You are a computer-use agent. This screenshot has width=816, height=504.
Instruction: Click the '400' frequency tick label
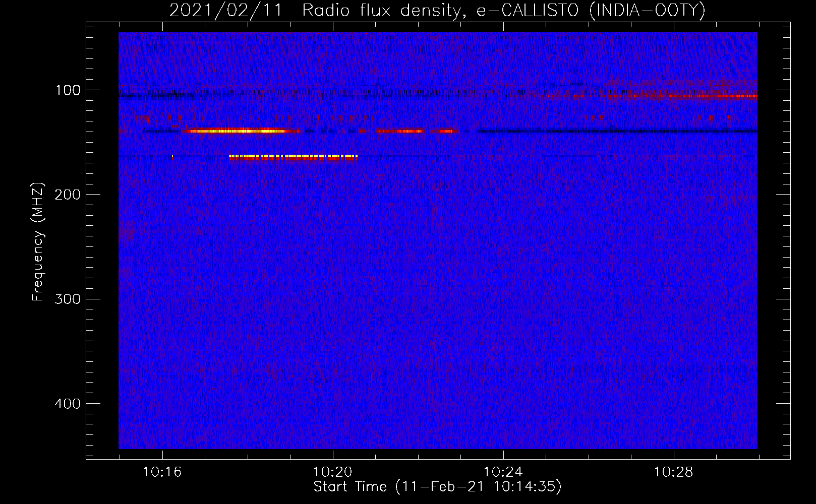[68, 404]
